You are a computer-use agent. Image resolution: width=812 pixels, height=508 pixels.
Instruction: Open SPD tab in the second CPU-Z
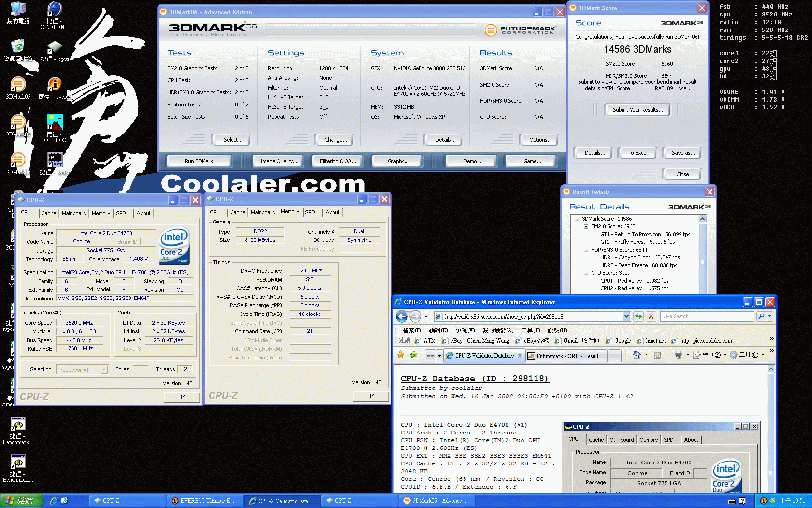tap(310, 212)
